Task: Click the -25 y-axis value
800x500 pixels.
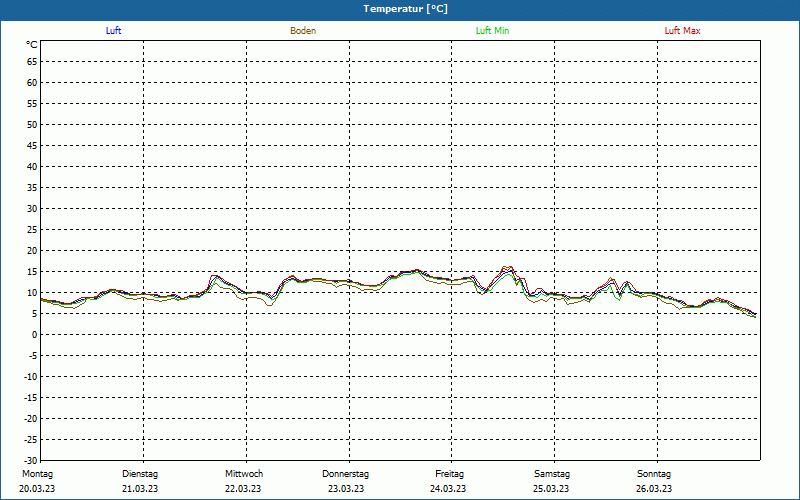Action: (31, 439)
